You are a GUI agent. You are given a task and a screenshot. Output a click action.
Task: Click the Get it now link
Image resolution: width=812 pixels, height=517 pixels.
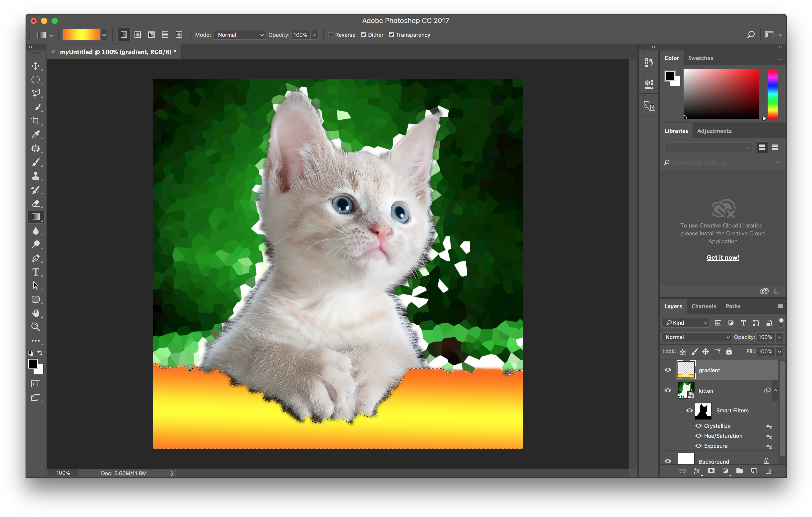(722, 257)
